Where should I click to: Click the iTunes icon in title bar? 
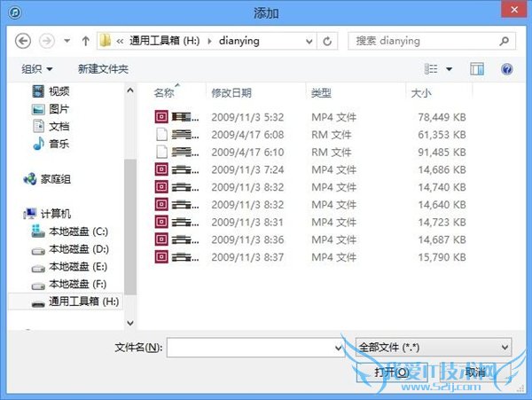14,13
